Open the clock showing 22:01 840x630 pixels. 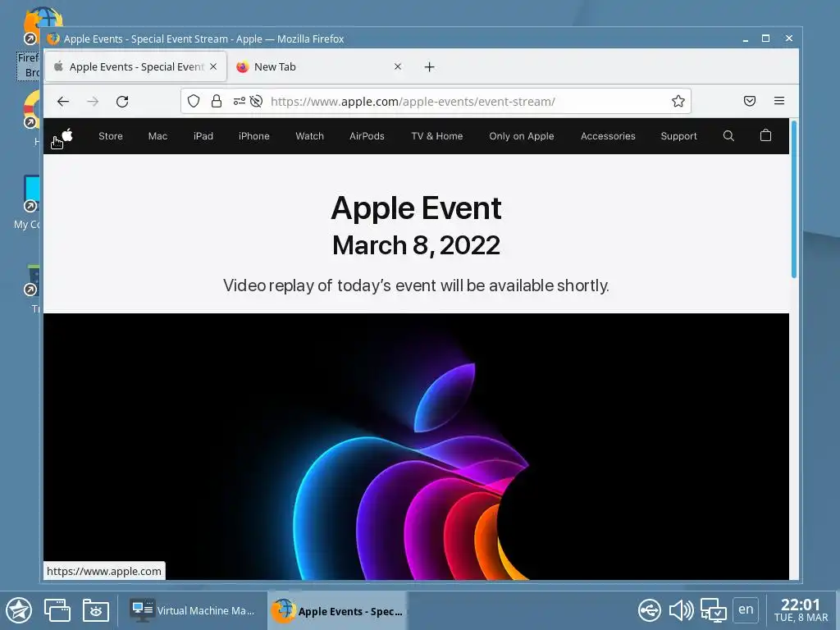pos(801,610)
